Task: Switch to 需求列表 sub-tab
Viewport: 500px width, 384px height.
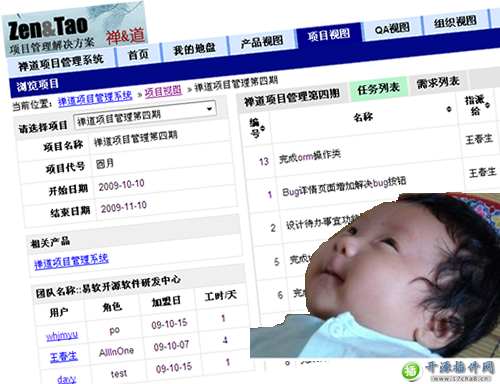Action: click(438, 82)
